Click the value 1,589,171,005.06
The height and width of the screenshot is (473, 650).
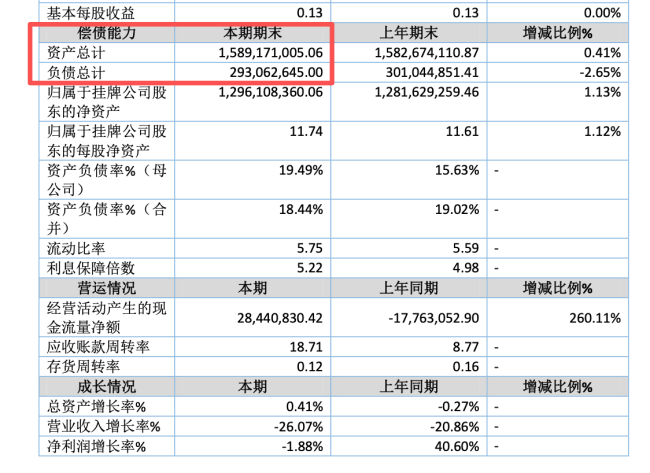click(x=271, y=53)
